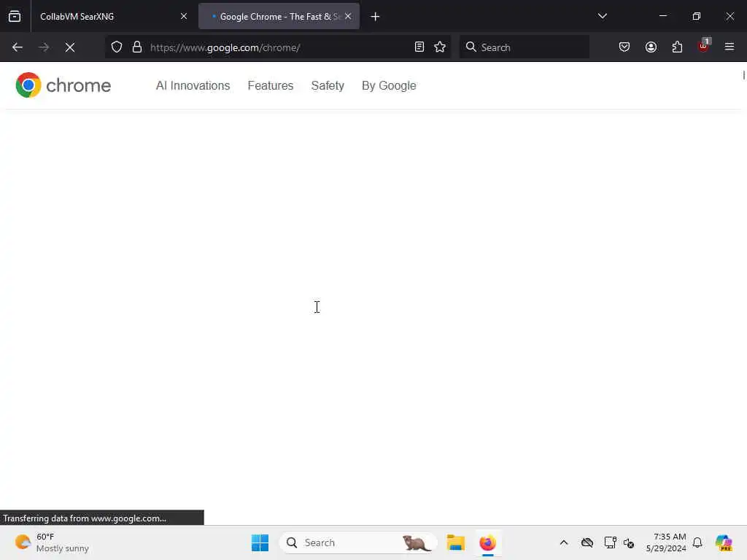Open the Features menu item

point(271,86)
